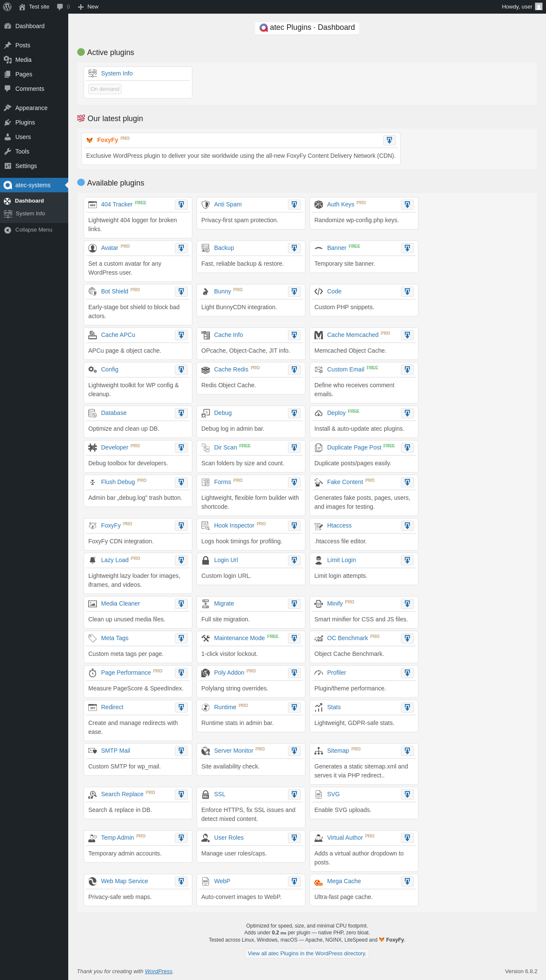Install the Backup plugin via its download icon
Viewport: 546px width, 980px height.
click(x=294, y=248)
